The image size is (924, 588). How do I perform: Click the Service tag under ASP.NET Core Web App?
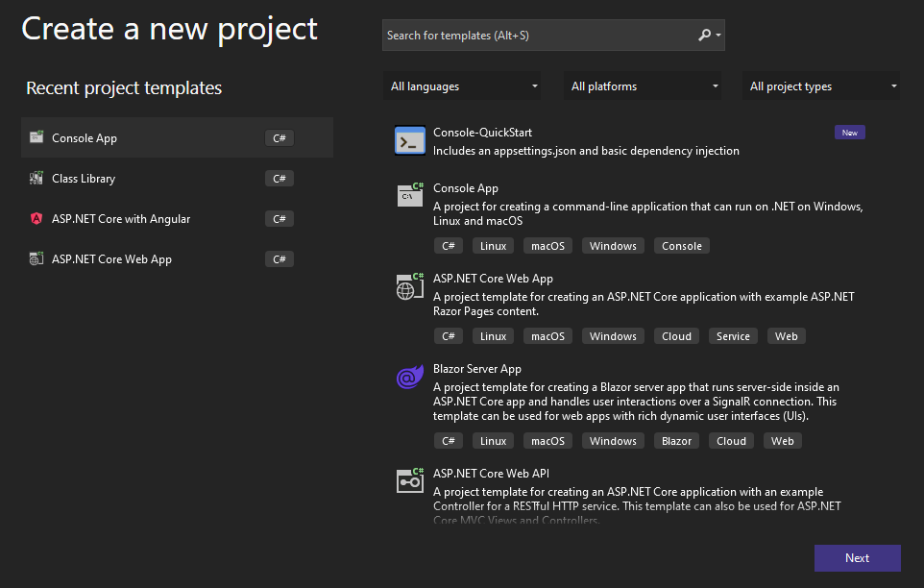click(x=733, y=336)
